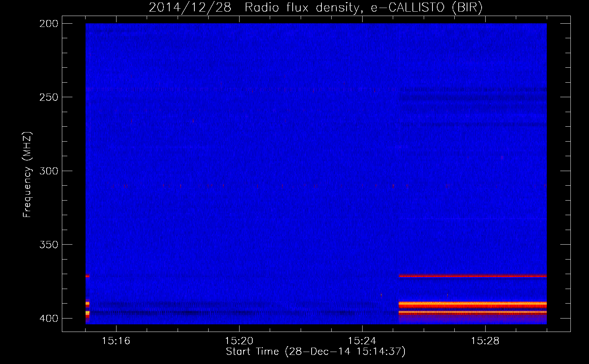Click the 15:24 time tick label

tap(362, 341)
